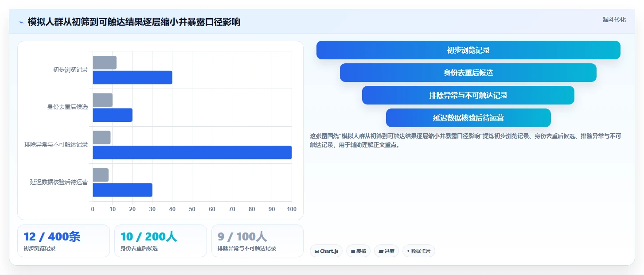This screenshot has width=644, height=275.
Task: Click the x-axis tick value 0
Action: (x=93, y=209)
